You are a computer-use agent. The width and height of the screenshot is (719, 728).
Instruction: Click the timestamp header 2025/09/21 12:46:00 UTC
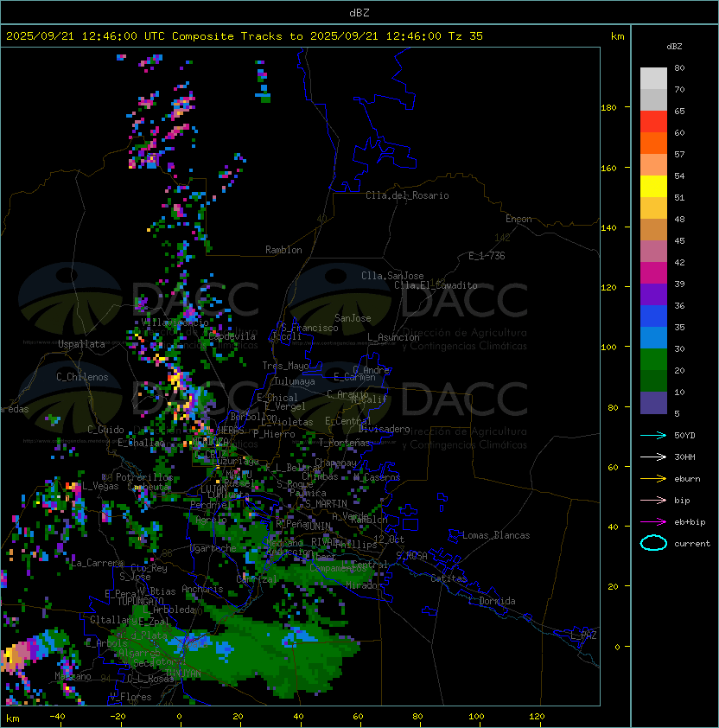coord(86,36)
